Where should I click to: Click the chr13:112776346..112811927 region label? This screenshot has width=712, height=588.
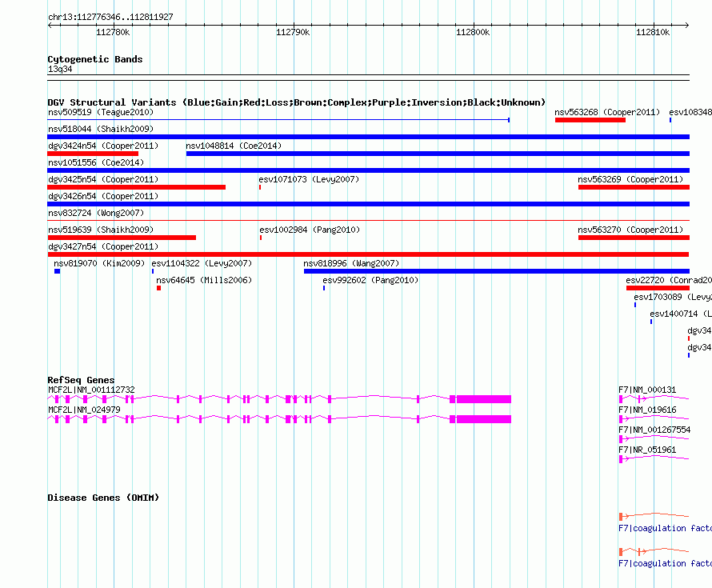110,18
